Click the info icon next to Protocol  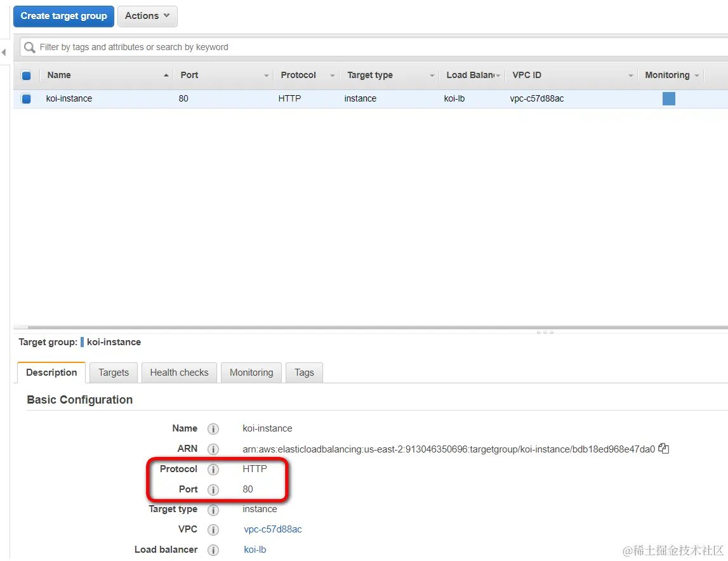coord(213,470)
